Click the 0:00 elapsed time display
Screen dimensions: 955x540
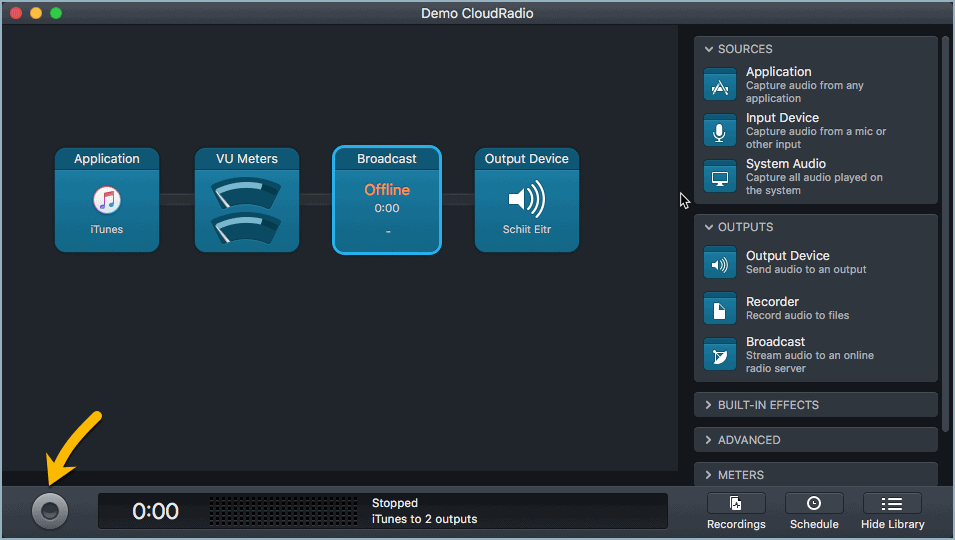coord(155,511)
